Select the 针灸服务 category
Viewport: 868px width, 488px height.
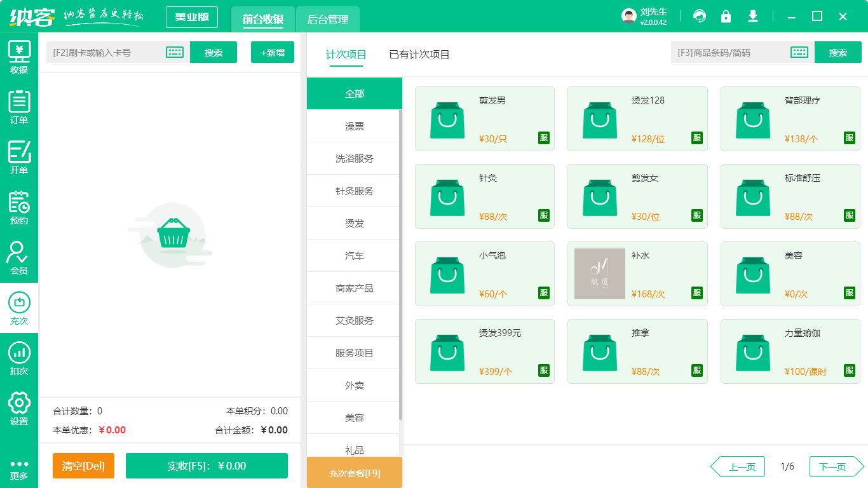pyautogui.click(x=353, y=191)
